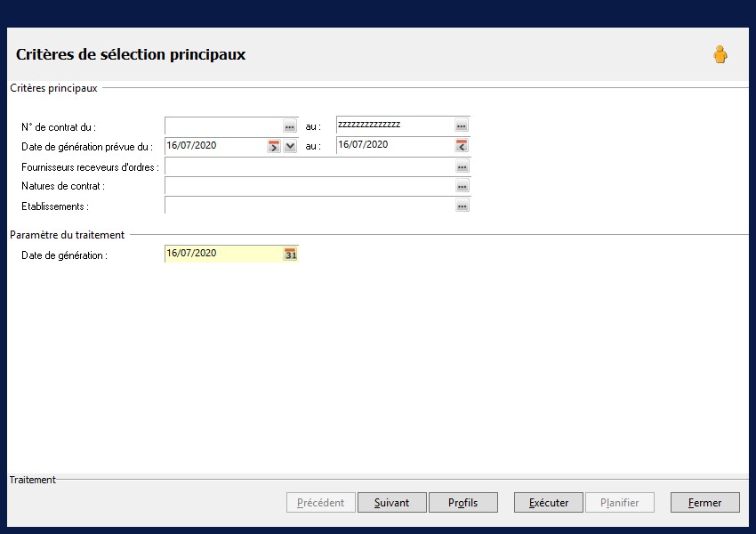Image resolution: width=756 pixels, height=534 pixels.
Task: Click the Traitement label
Action: 32,480
